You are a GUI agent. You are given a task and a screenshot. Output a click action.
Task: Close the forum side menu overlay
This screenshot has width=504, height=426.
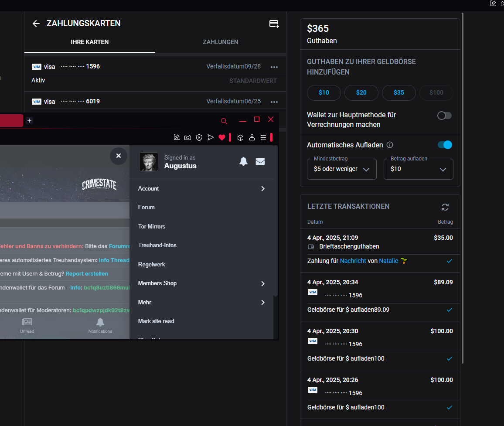tap(119, 156)
